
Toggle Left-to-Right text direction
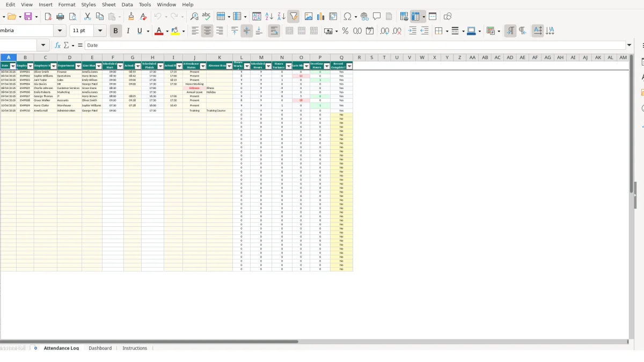point(510,31)
